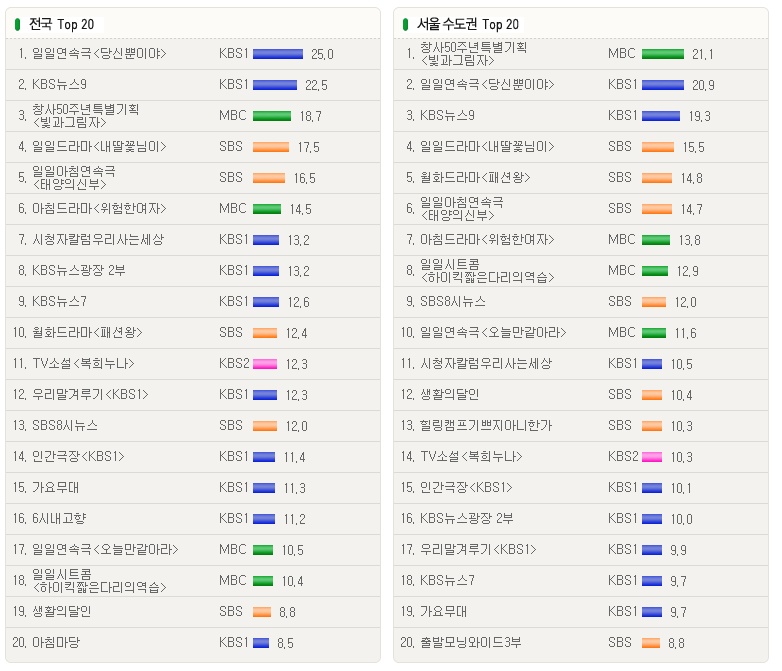Click the 9.9 rating value
Viewport: 782px width, 671px height.
678,550
